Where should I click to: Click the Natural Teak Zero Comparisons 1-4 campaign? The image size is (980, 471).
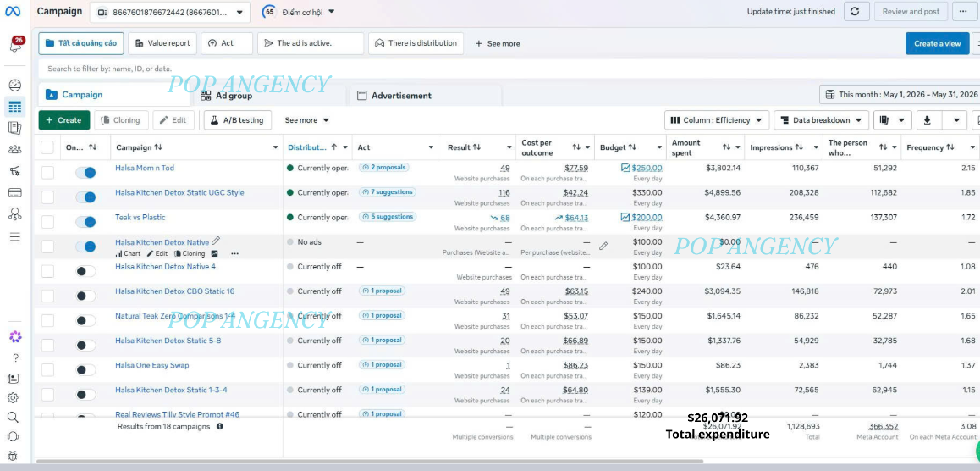[175, 316]
